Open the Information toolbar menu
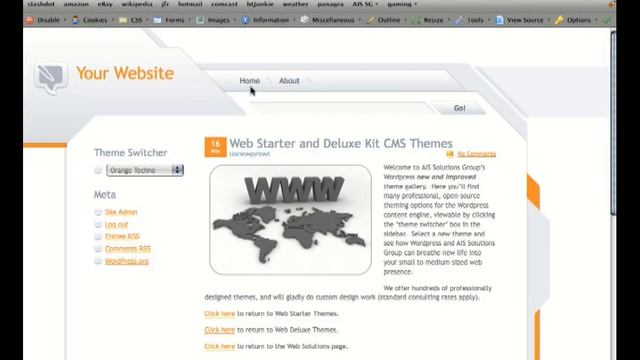This screenshot has height=360, width=640. tap(268, 20)
